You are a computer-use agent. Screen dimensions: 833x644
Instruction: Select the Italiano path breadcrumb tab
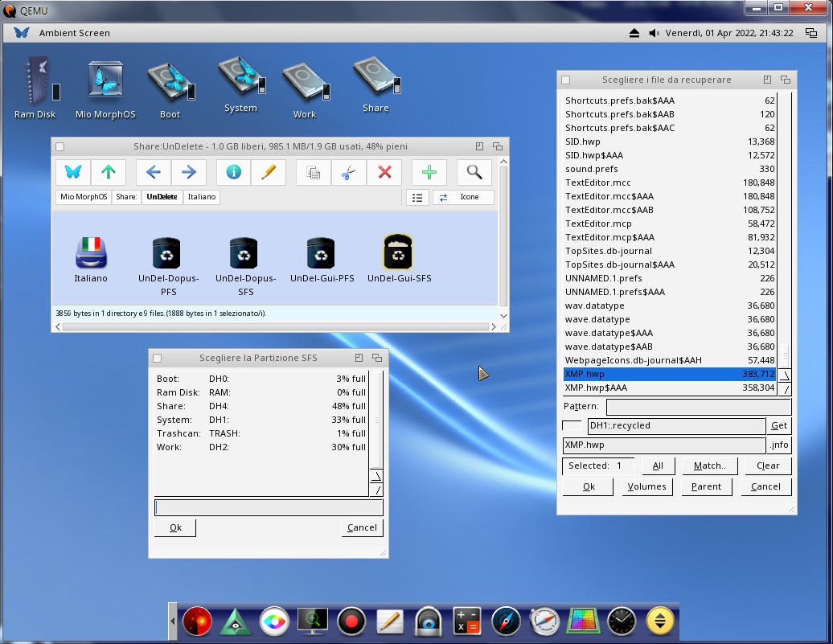(202, 197)
